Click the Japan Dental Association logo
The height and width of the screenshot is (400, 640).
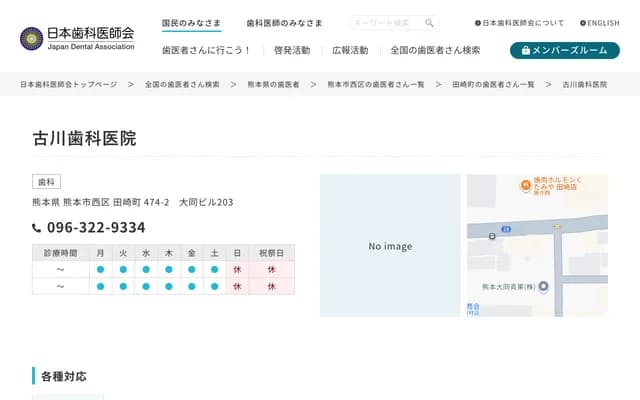point(77,38)
